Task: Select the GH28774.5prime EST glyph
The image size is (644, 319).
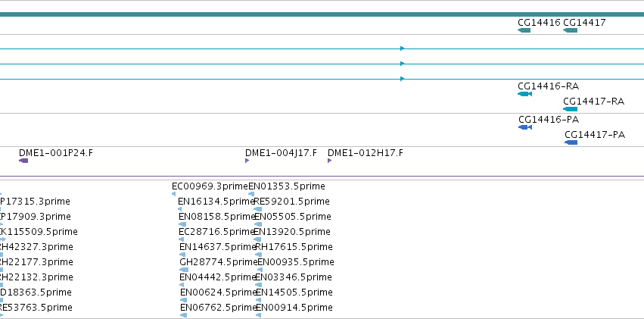Action: 184,270
